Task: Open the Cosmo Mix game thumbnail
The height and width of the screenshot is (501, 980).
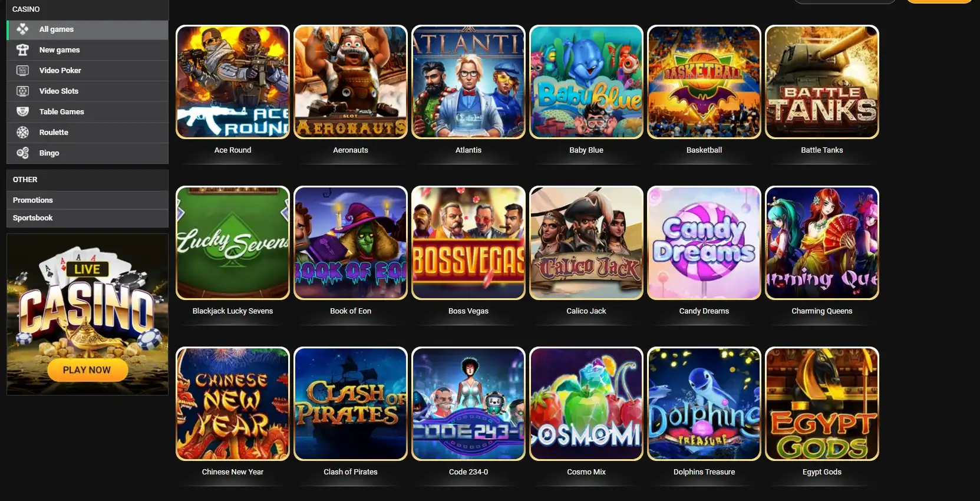Action: 586,404
